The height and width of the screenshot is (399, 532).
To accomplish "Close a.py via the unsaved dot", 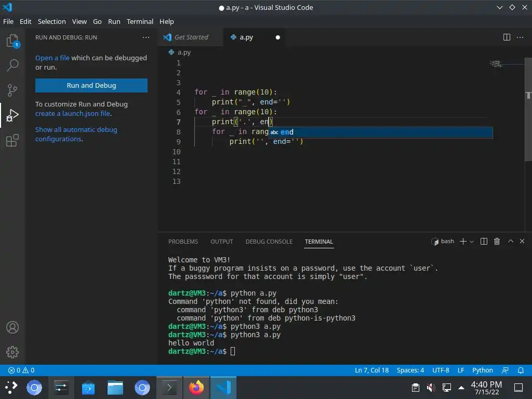I will click(278, 37).
